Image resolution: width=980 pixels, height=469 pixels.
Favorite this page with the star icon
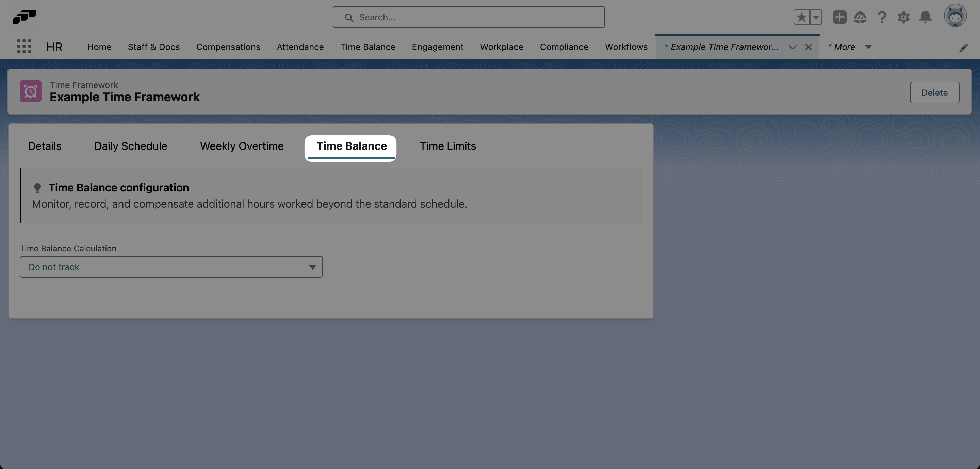coord(801,17)
